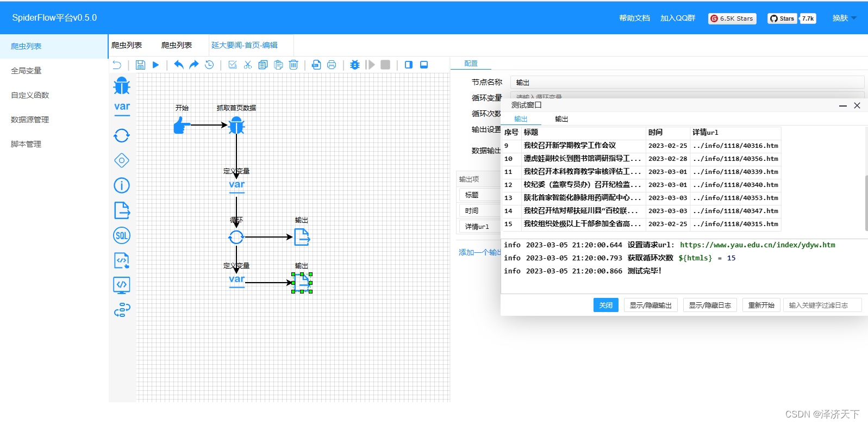Expand the 换肤 theme dropdown

coord(844,18)
